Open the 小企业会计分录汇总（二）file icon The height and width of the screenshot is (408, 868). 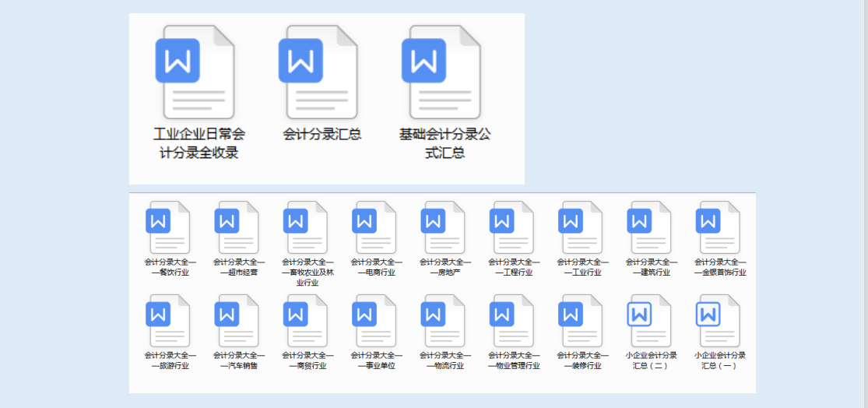[649, 321]
